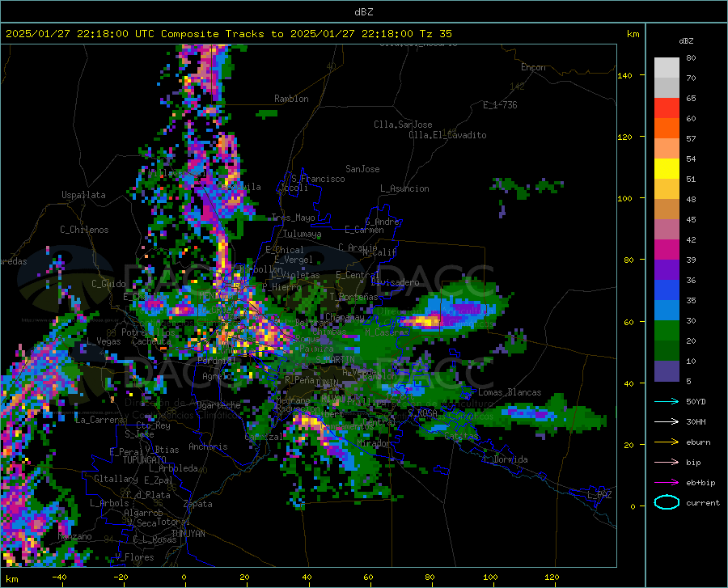The height and width of the screenshot is (588, 728).
Task: Click the yellow-cored storm cell near M_Caseros
Action: (x=423, y=321)
